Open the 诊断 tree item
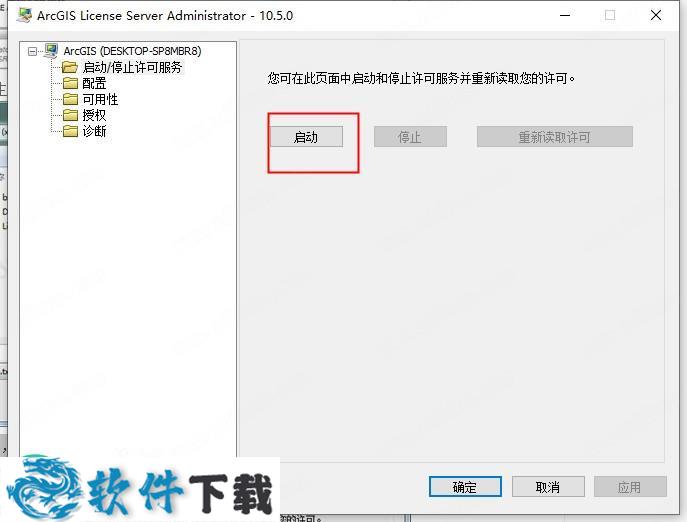 pyautogui.click(x=94, y=131)
